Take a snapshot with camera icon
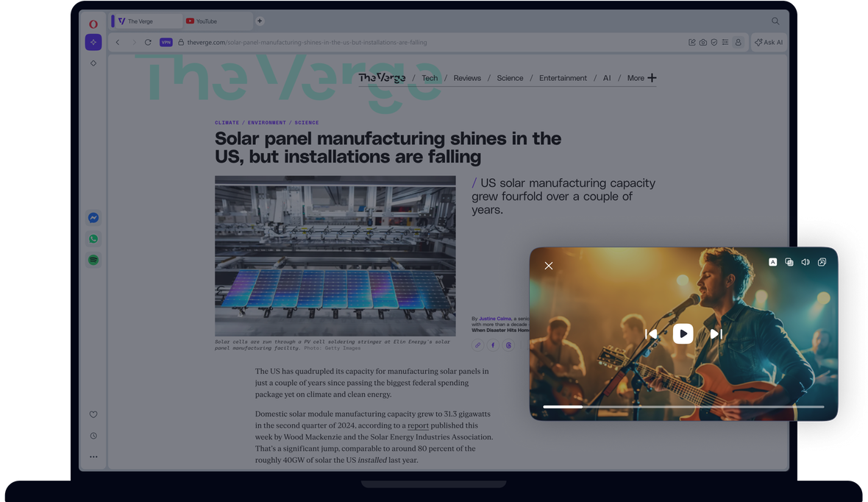Viewport: 868px width, 502px height. coord(703,43)
